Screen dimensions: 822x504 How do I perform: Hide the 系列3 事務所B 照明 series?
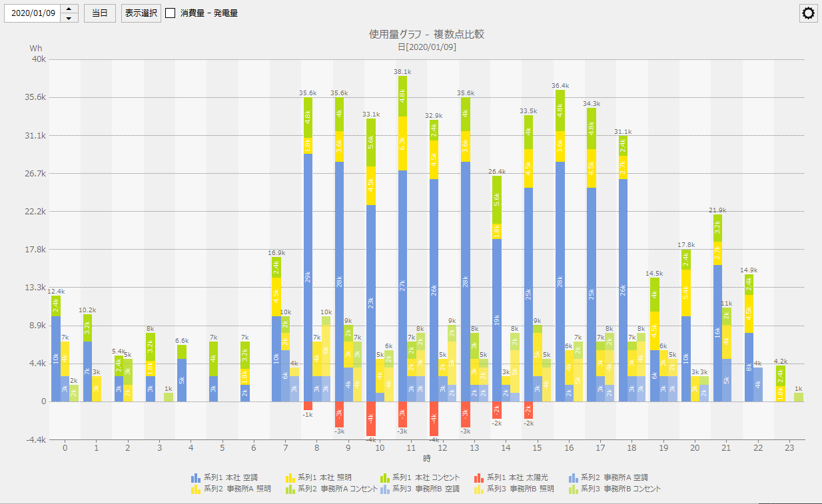478,488
